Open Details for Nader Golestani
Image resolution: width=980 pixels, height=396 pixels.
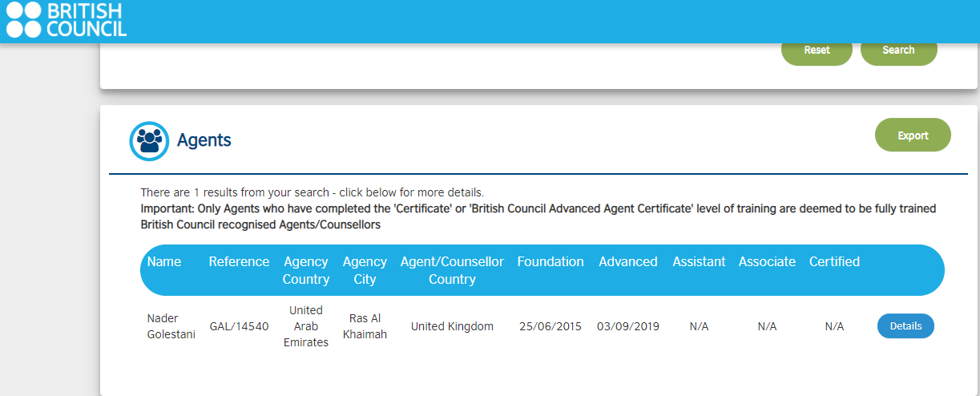click(x=905, y=326)
